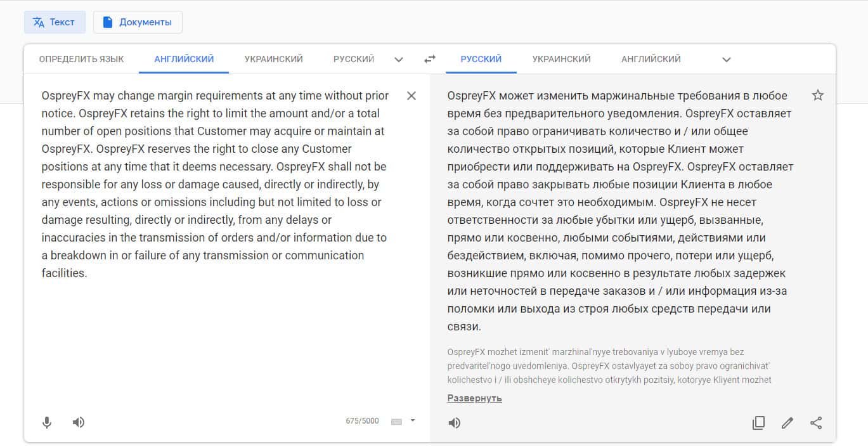Viewport: 868px width, 447px height.
Task: Expand the source language list chevron
Action: pos(399,60)
